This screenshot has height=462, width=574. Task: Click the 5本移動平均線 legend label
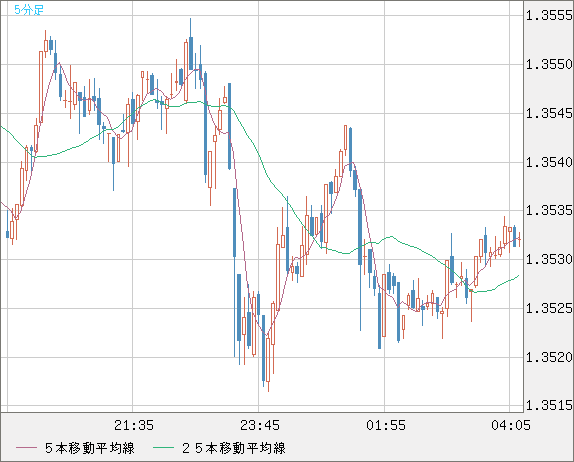pos(90,448)
